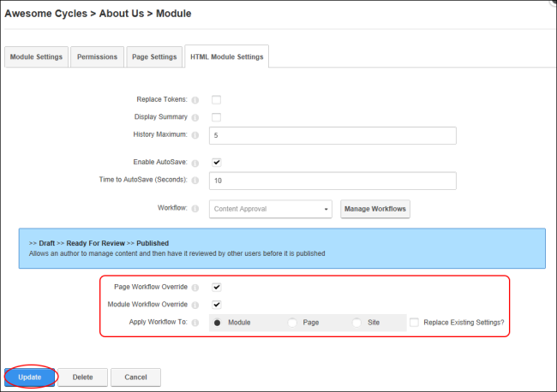Check the Replace Existing Settings checkbox

(x=414, y=323)
